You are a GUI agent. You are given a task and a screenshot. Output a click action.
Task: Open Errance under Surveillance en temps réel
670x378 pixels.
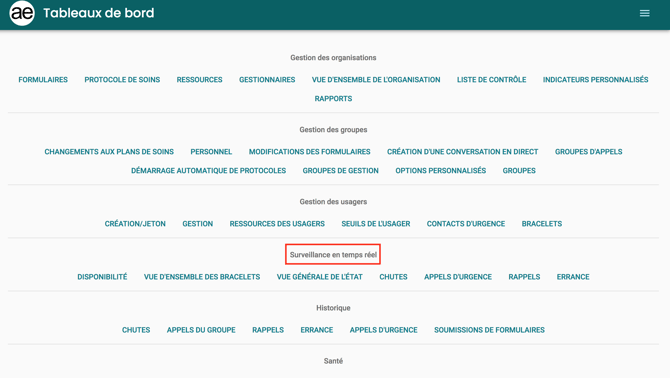573,277
